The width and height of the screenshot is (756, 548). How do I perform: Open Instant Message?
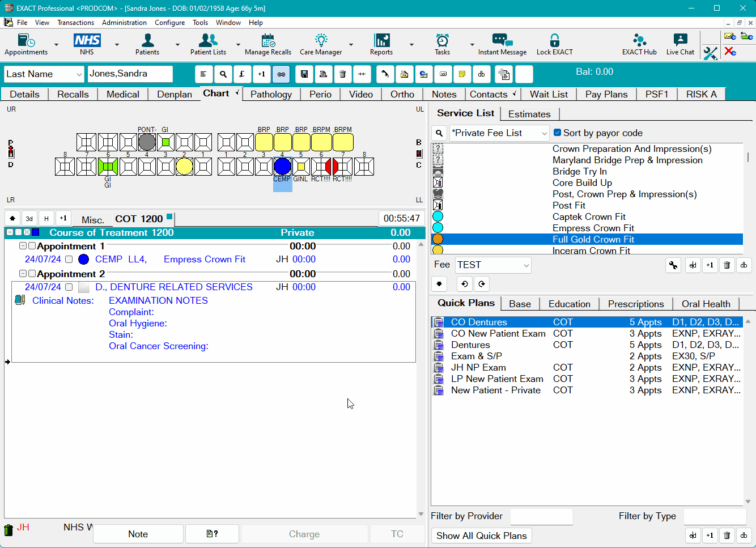click(502, 44)
